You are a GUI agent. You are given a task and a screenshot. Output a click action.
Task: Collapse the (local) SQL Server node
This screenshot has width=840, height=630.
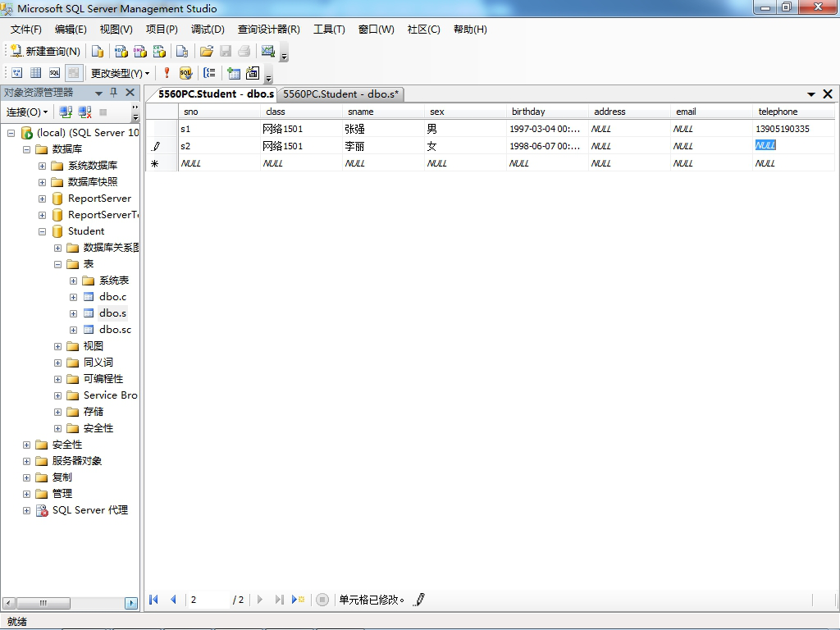(x=11, y=133)
